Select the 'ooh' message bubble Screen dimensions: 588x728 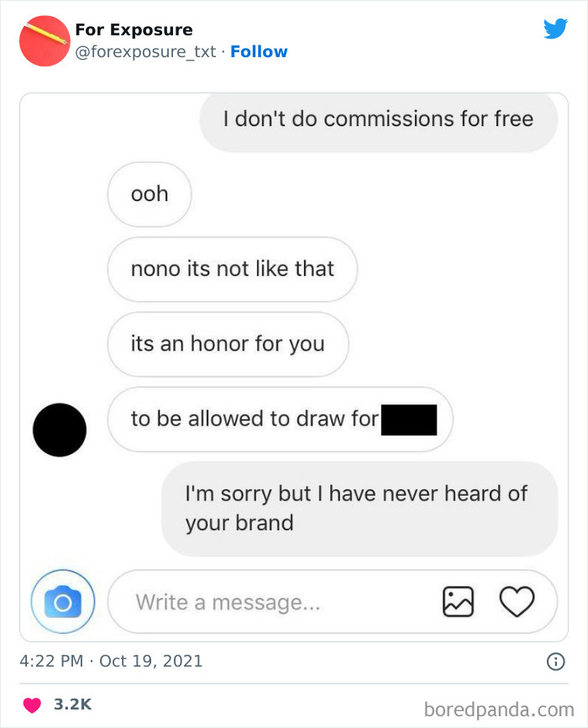click(x=150, y=194)
